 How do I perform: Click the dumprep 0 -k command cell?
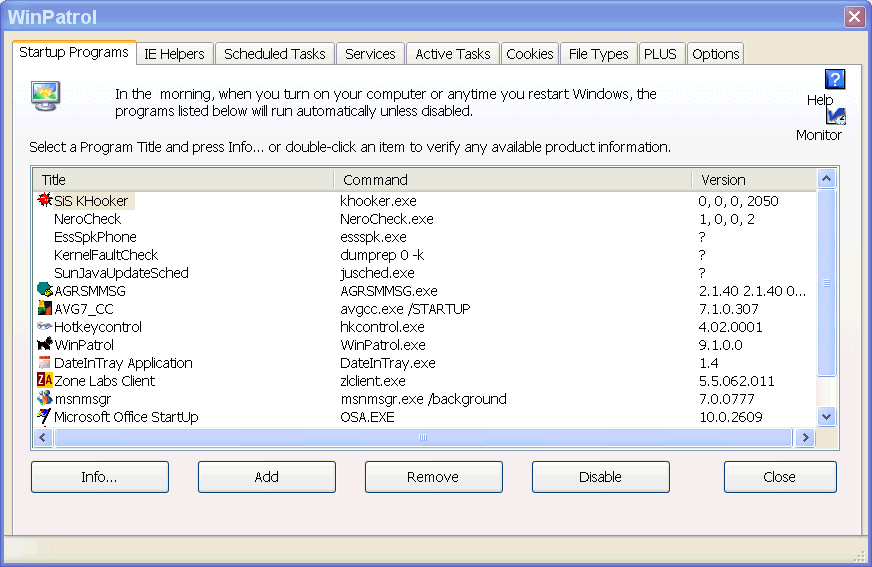pos(382,255)
